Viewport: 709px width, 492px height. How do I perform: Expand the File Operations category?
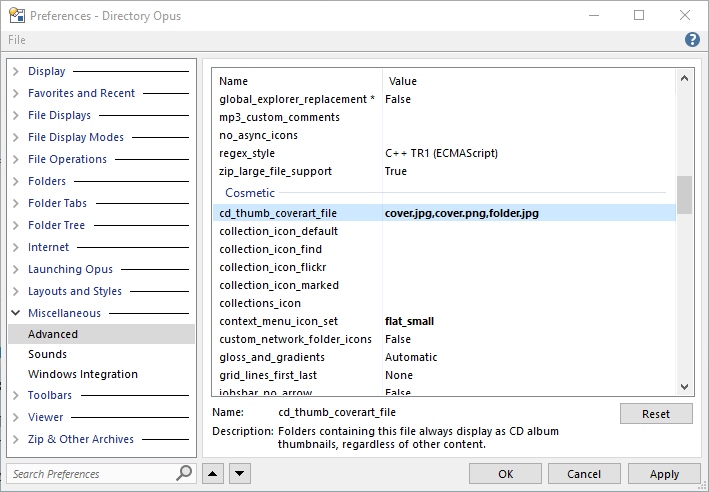tap(16, 159)
